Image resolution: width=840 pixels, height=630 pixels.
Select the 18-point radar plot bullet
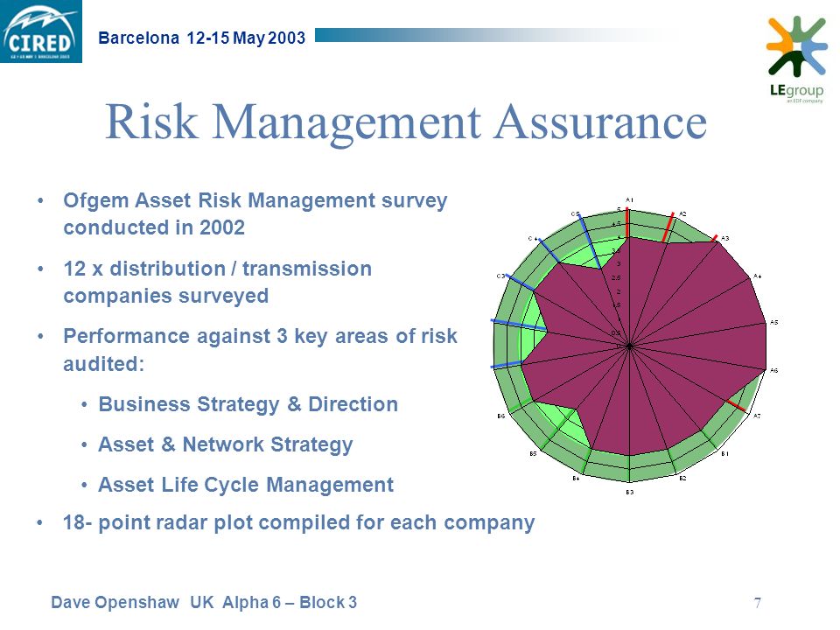point(299,522)
